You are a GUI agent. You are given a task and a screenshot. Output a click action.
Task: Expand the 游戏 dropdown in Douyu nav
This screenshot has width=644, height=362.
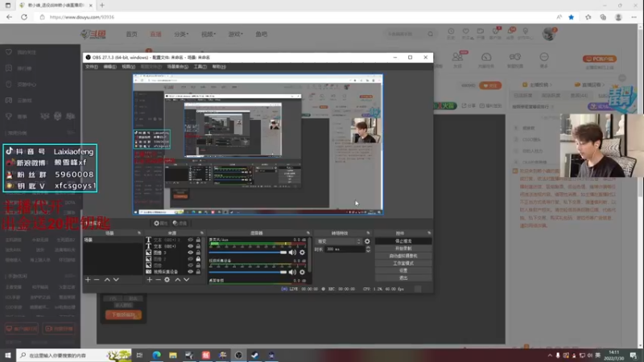click(235, 34)
